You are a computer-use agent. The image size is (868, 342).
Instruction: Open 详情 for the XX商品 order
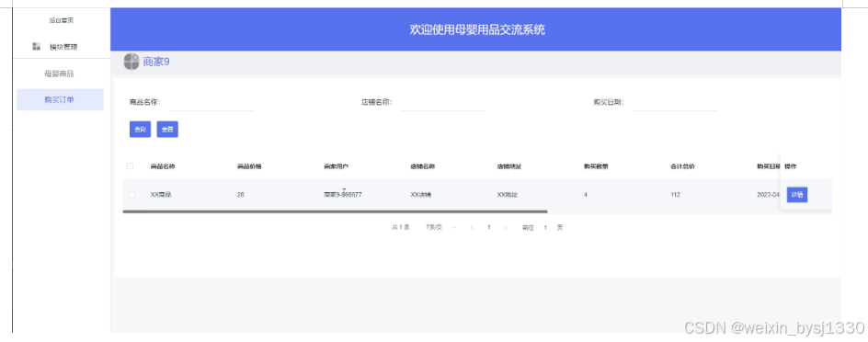click(x=797, y=195)
